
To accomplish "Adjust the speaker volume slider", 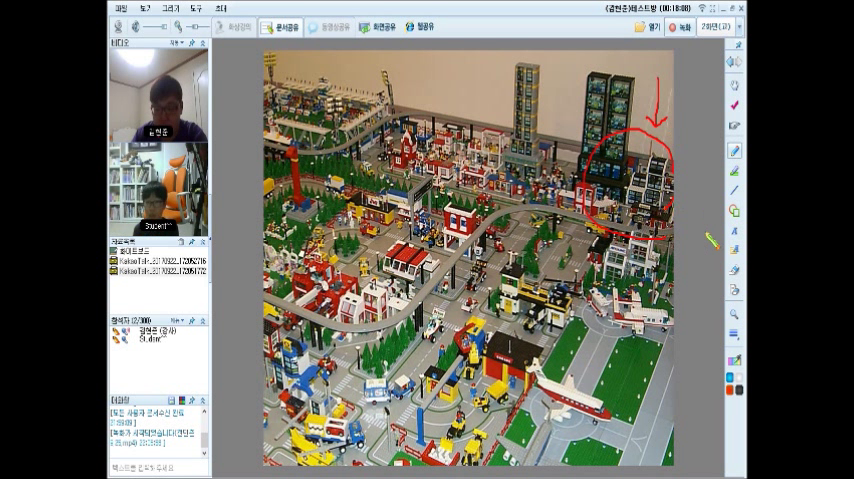I will click(156, 27).
